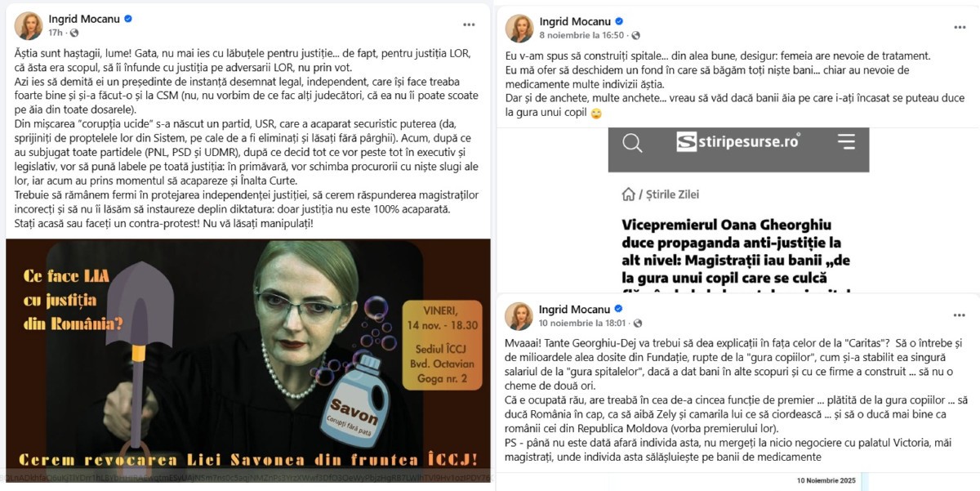
Task: Click author name Ingrid Mocanu on 17h post
Action: (84, 18)
